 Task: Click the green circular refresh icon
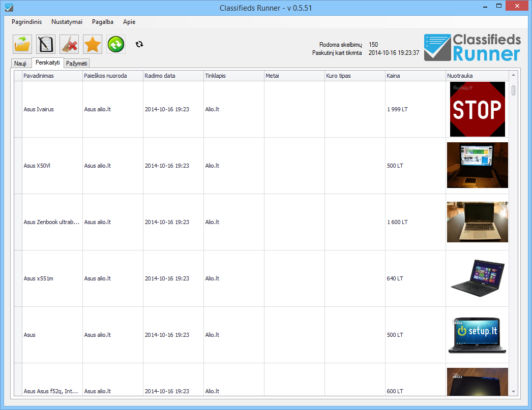116,44
